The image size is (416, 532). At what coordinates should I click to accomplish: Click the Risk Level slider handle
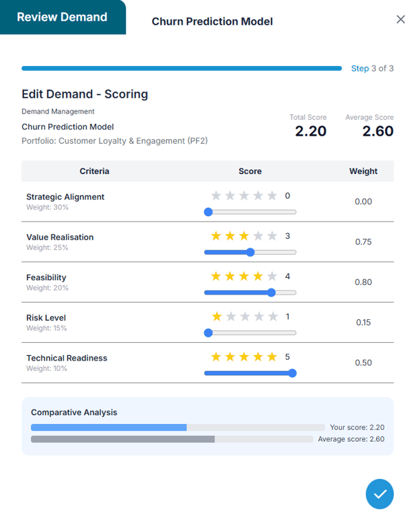pyautogui.click(x=208, y=333)
